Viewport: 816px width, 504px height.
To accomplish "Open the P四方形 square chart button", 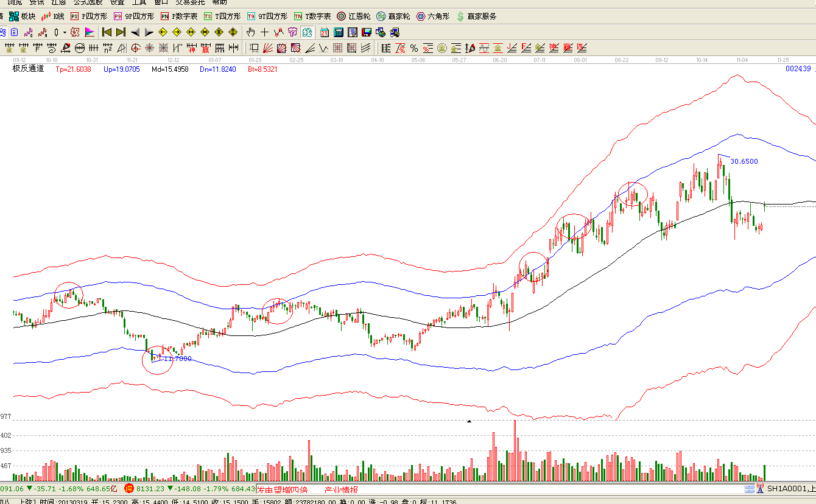I will (90, 16).
